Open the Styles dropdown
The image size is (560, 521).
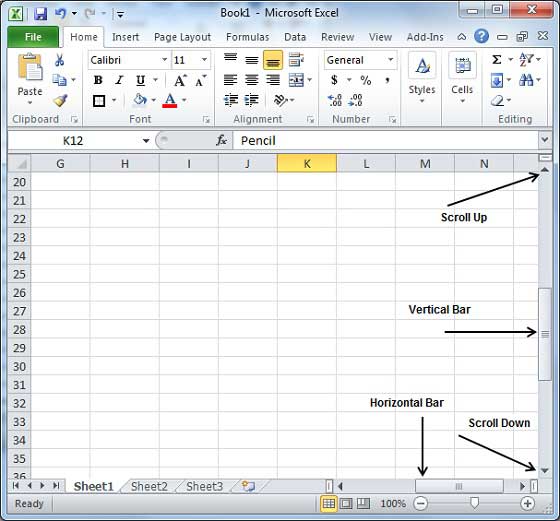pos(422,78)
